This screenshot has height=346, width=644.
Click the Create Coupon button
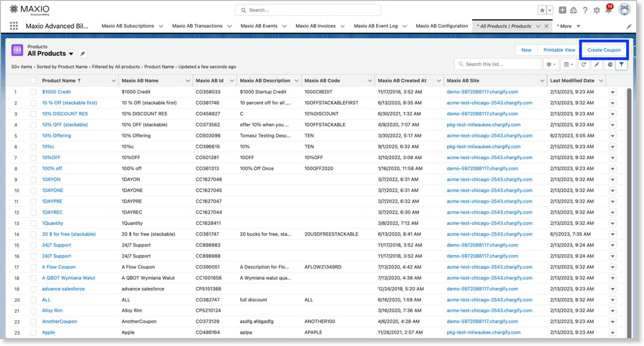point(603,50)
